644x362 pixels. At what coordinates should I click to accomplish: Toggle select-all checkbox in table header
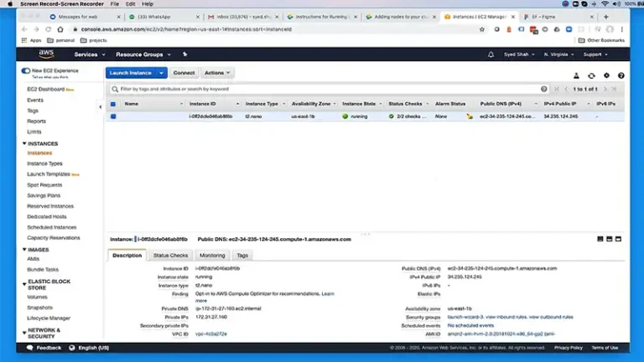pyautogui.click(x=113, y=104)
